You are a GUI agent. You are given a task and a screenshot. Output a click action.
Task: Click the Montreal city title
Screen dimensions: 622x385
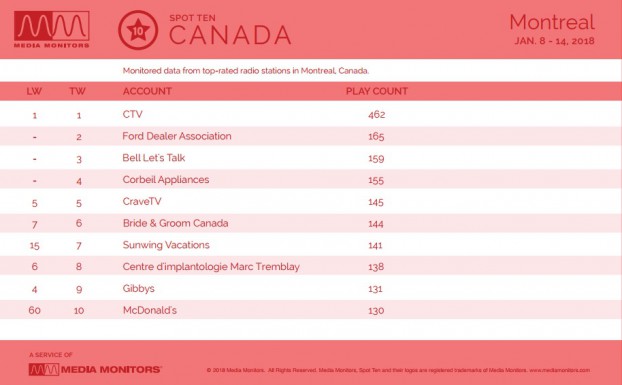click(552, 22)
